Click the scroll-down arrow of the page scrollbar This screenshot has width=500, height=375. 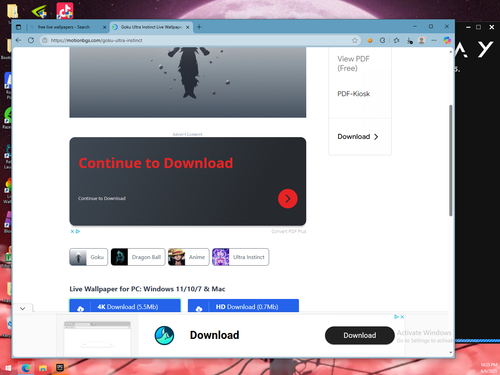tap(451, 352)
